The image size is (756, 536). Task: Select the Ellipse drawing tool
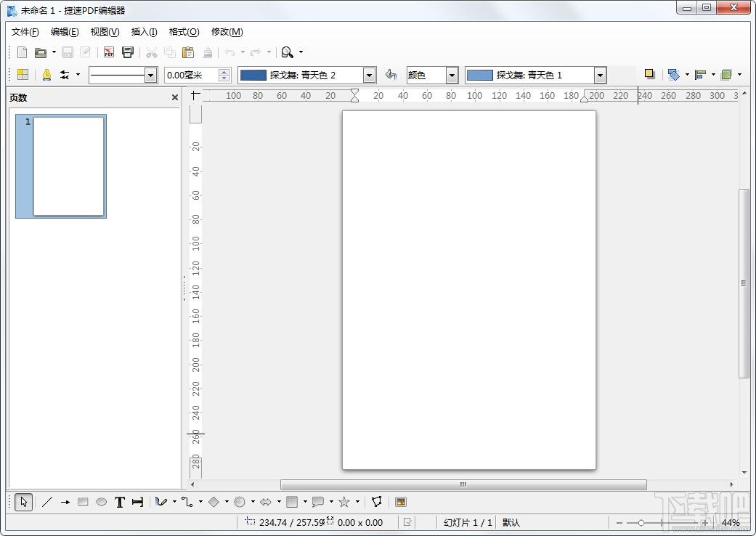[x=101, y=502]
